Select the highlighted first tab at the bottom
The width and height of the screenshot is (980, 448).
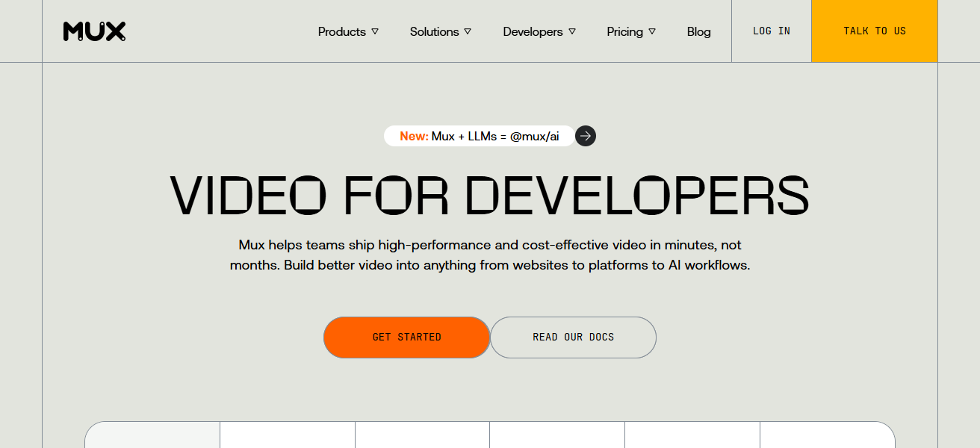coord(153,435)
